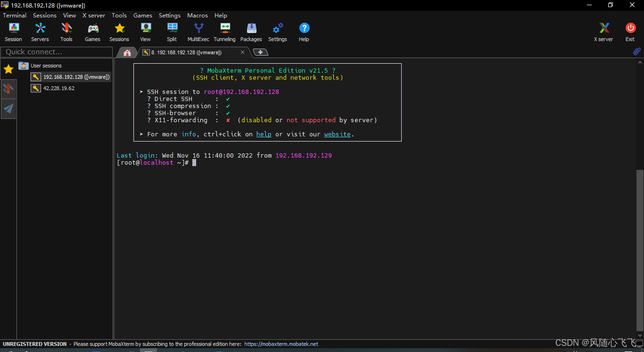Click the help link in terminal banner
The width and height of the screenshot is (644, 352).
click(264, 134)
